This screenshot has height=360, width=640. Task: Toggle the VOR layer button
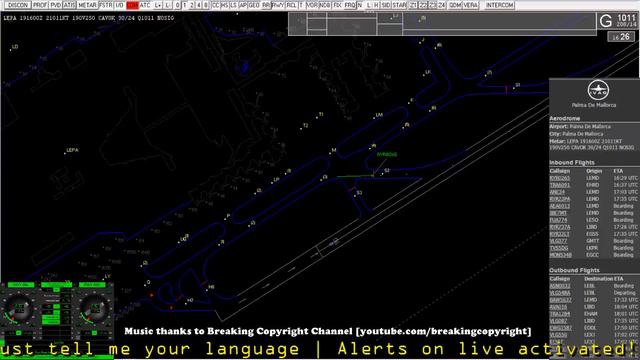point(312,5)
